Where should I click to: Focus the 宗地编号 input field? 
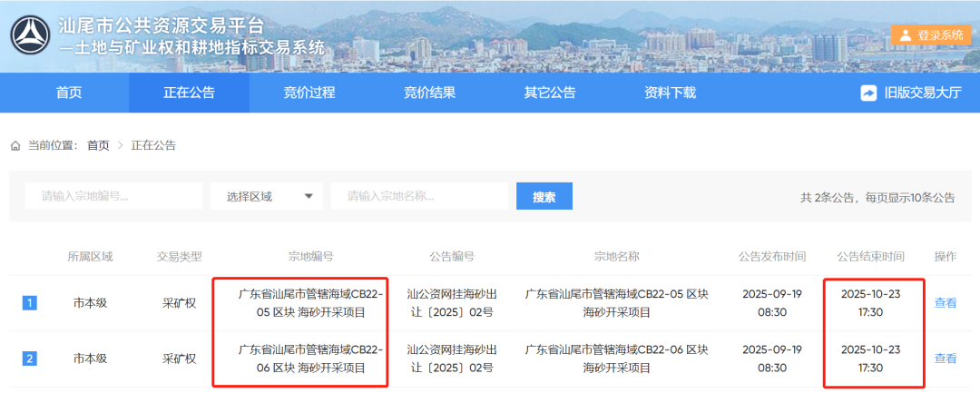(113, 196)
